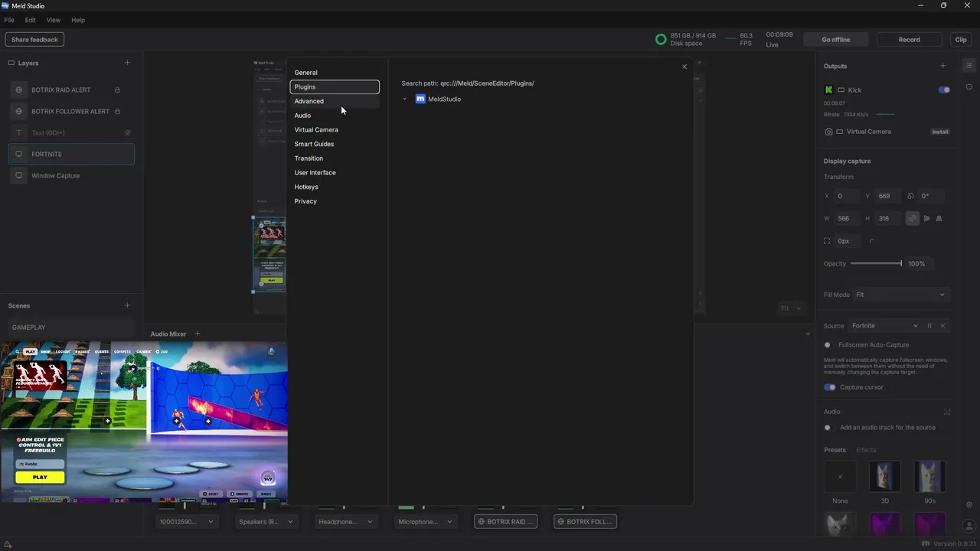980x551 pixels.
Task: Click the disk space ring indicator
Action: coord(661,39)
